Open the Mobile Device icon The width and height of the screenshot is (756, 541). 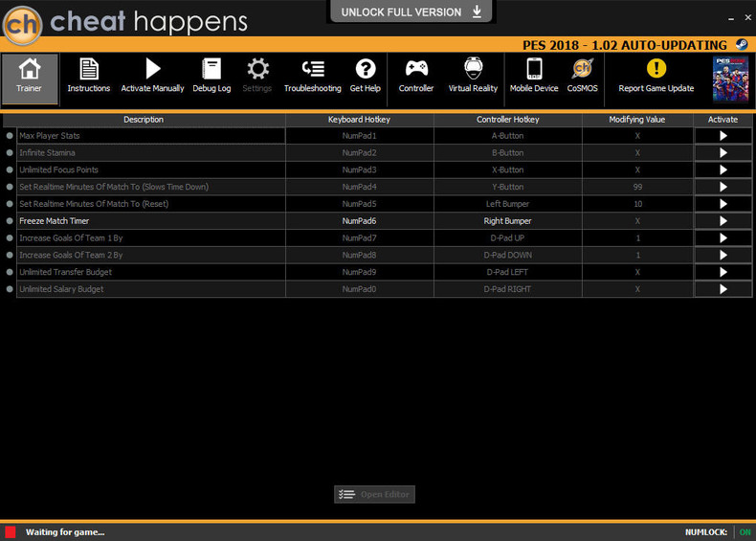pyautogui.click(x=534, y=69)
